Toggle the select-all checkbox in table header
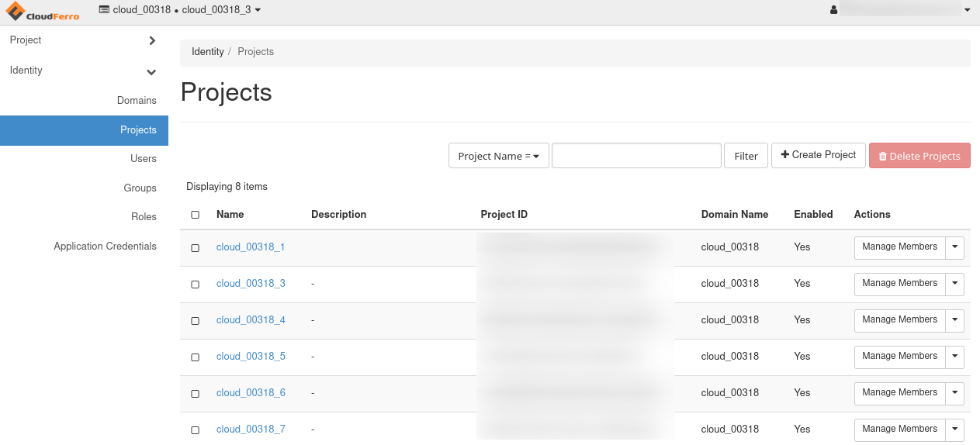Screen dimensions: 980x445 [x=196, y=215]
